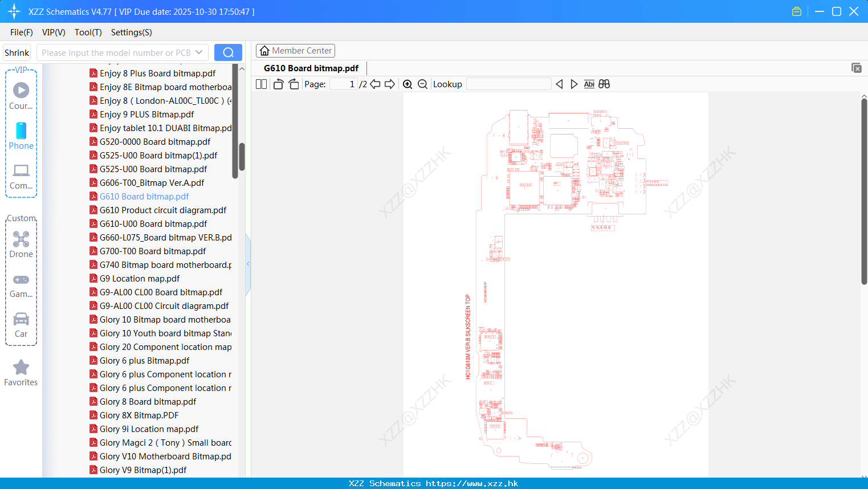Screen dimensions: 868x489
Task: Open G9 Location map.pdf
Action: (140, 278)
